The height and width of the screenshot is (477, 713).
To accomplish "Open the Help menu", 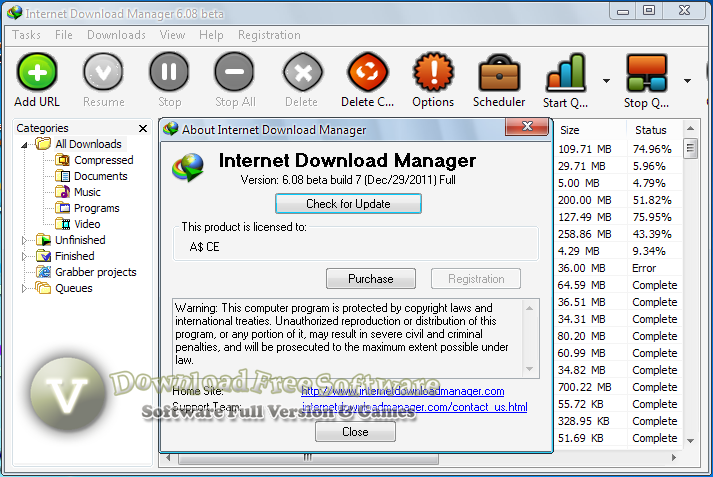I will 211,35.
